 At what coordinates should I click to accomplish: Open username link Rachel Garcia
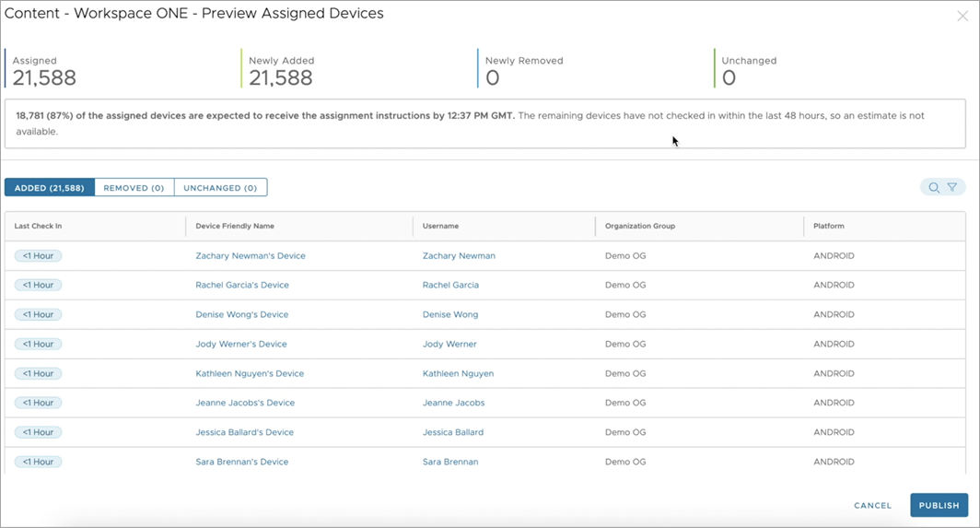450,285
